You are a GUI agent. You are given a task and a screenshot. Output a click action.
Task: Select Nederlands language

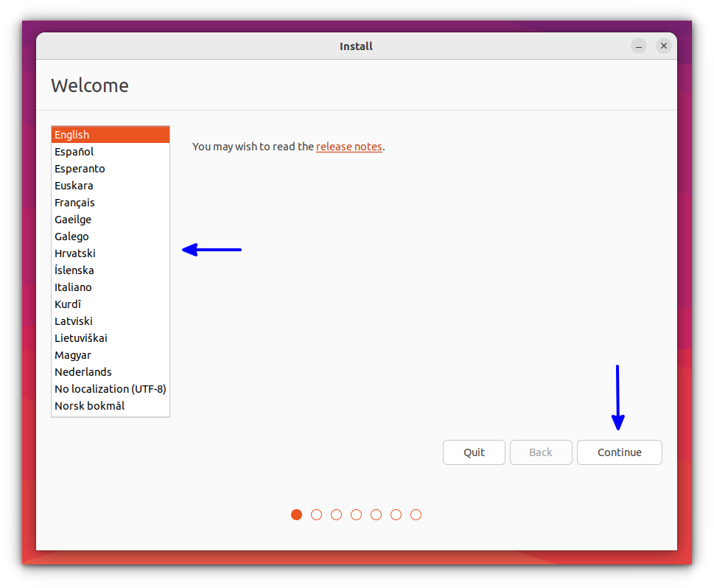tap(111, 371)
